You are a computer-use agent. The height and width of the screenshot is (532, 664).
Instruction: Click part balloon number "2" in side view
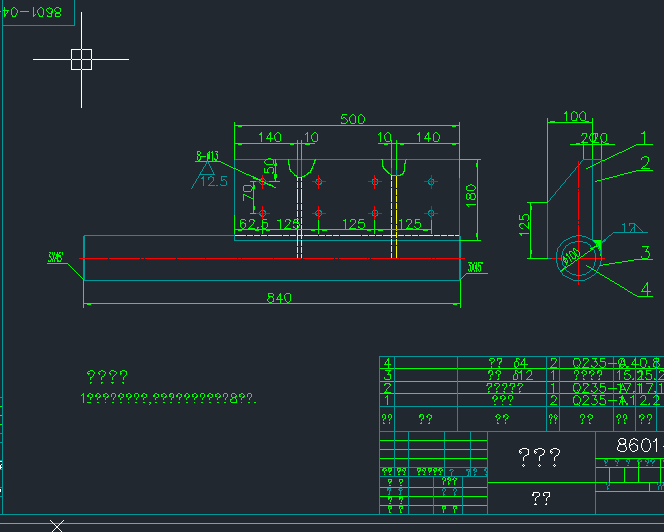645,163
